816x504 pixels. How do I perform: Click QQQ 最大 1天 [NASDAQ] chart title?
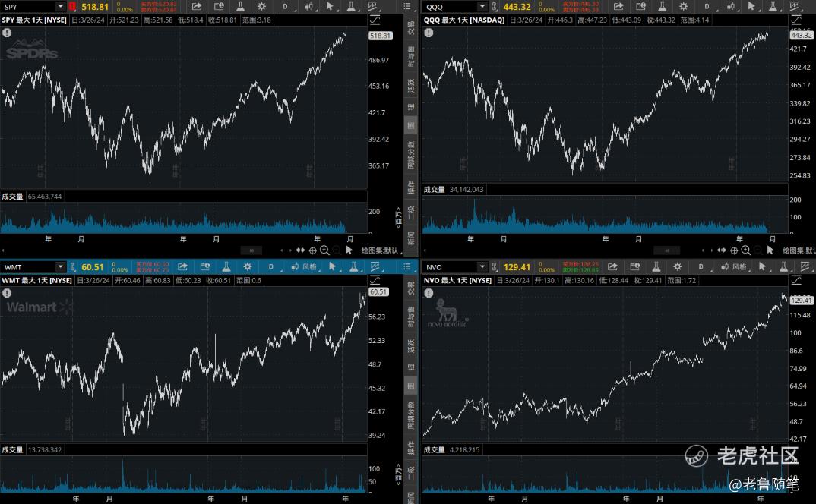point(464,20)
